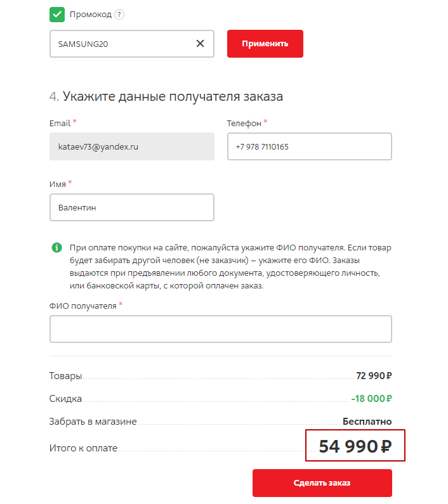Click the payment information paragraph text
This screenshot has height=504, width=448.
pos(225,266)
